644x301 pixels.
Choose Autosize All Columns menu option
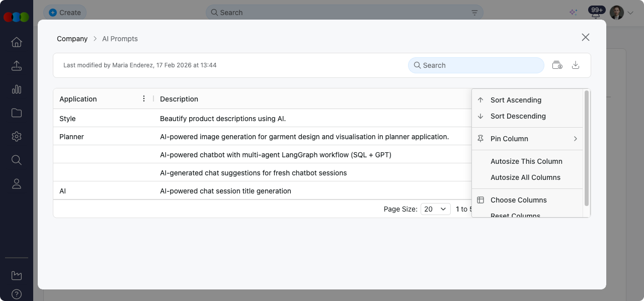pyautogui.click(x=525, y=177)
